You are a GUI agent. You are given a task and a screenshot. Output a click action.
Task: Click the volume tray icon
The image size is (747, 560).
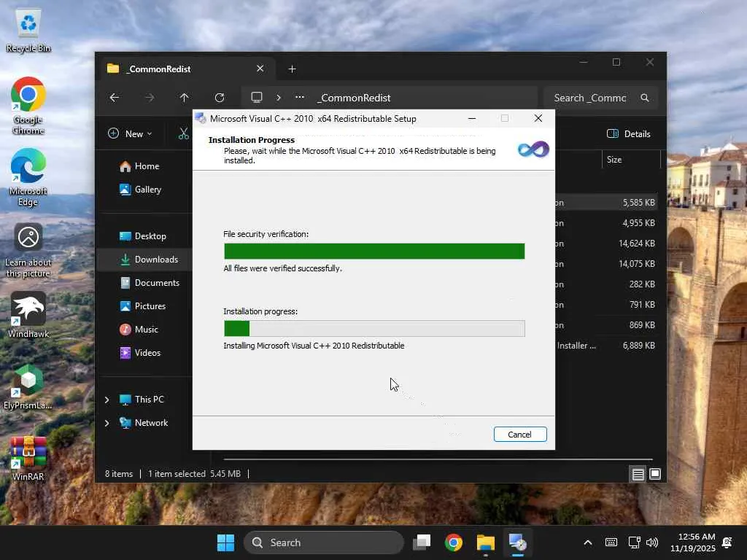pyautogui.click(x=652, y=542)
